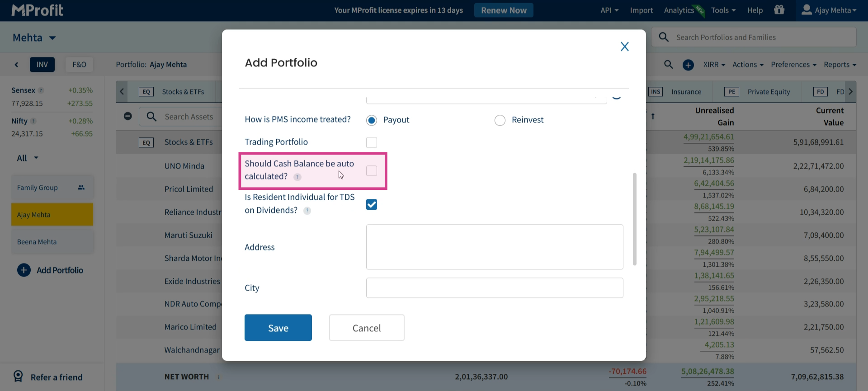
Task: Open the Actions dropdown
Action: pyautogui.click(x=748, y=65)
